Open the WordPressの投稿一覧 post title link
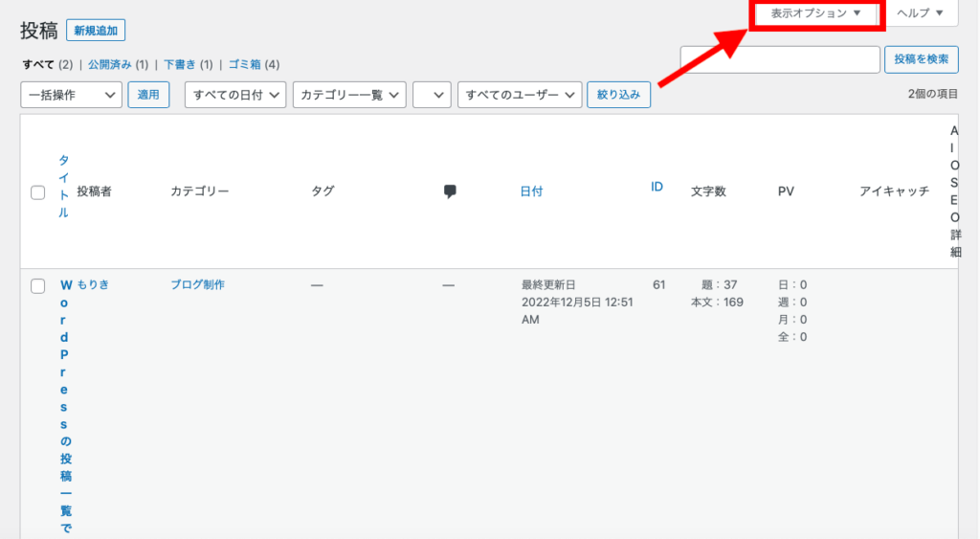Image resolution: width=980 pixels, height=539 pixels. point(65,409)
